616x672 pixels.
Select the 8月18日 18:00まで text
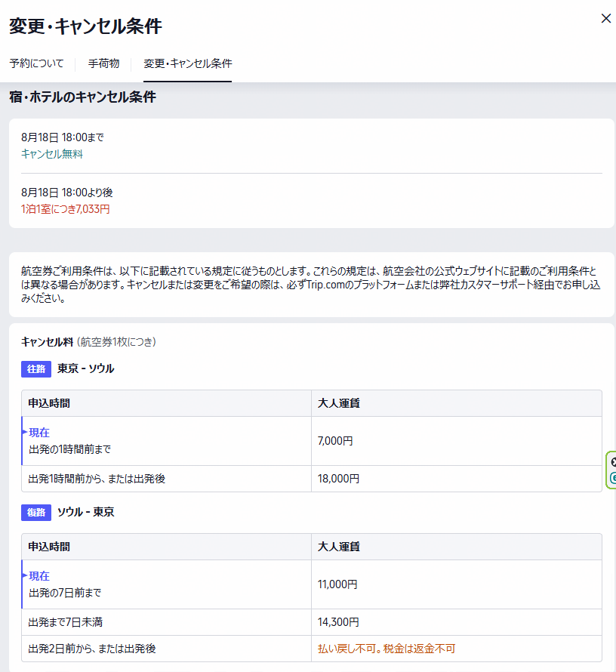coord(63,137)
